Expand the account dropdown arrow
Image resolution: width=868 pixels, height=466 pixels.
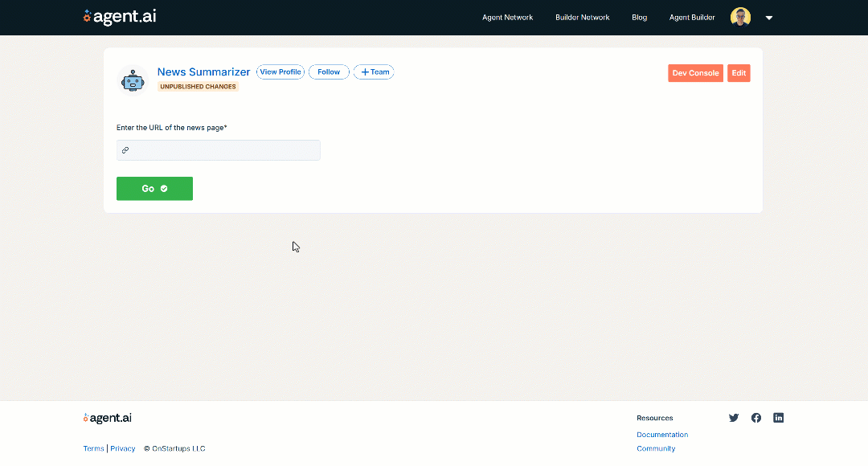(769, 18)
